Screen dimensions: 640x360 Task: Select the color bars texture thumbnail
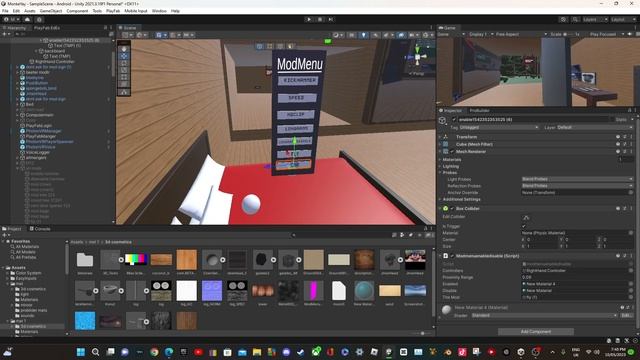136,260
